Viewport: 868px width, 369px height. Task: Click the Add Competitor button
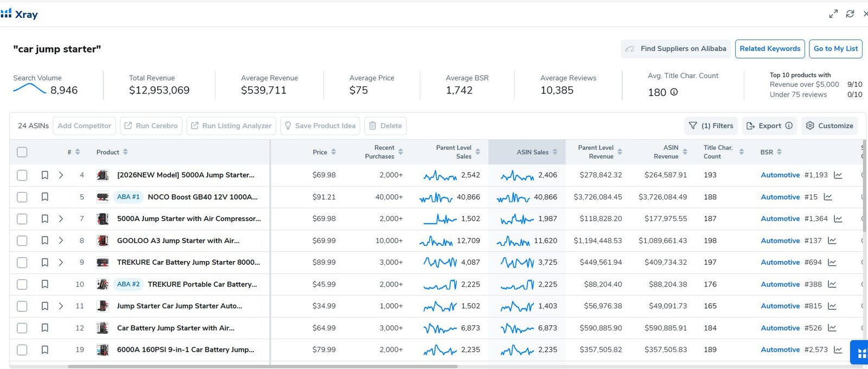point(84,126)
